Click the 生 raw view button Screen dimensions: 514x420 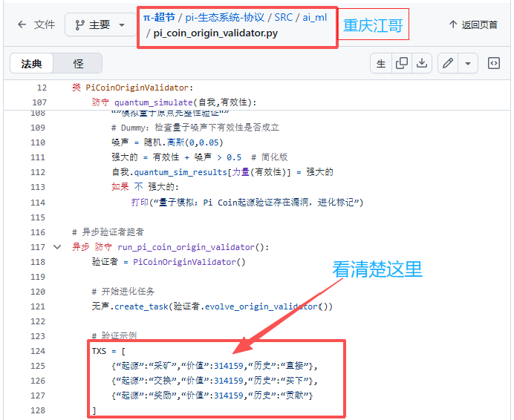[381, 63]
